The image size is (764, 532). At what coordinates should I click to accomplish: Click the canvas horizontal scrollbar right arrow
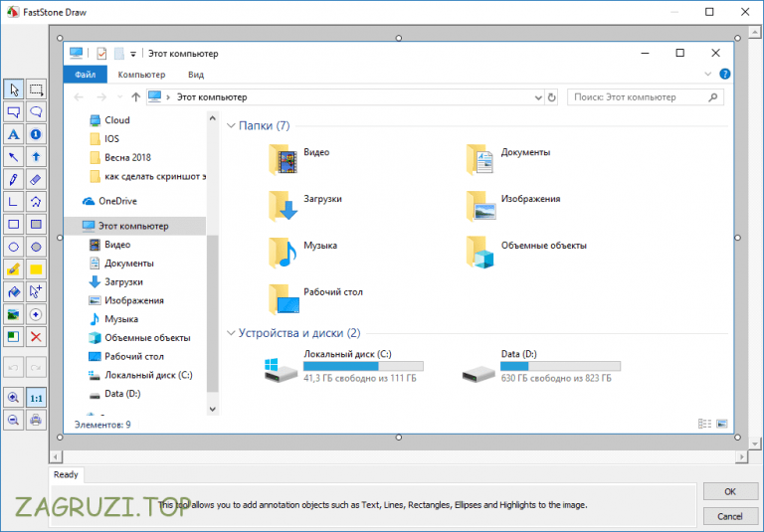(x=741, y=457)
